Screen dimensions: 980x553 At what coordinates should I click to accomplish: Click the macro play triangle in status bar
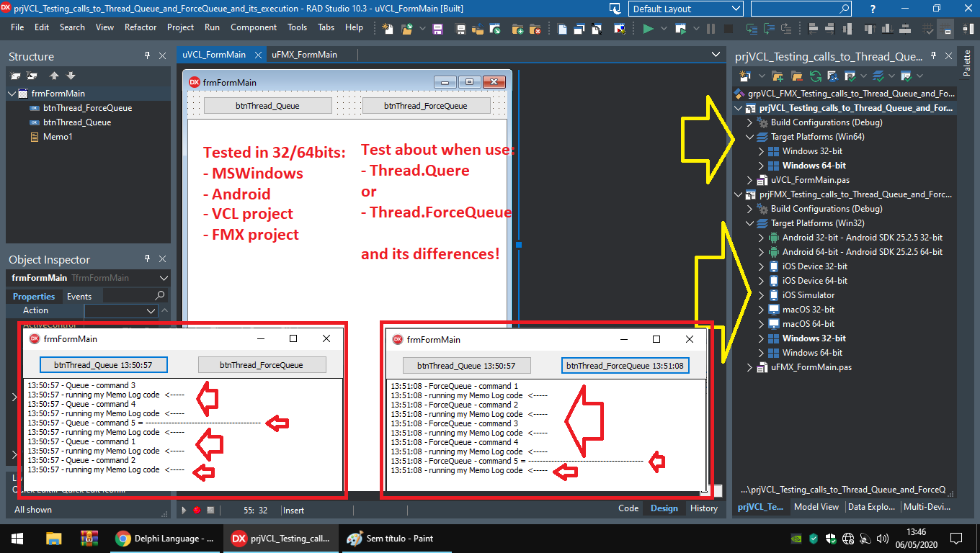point(184,510)
